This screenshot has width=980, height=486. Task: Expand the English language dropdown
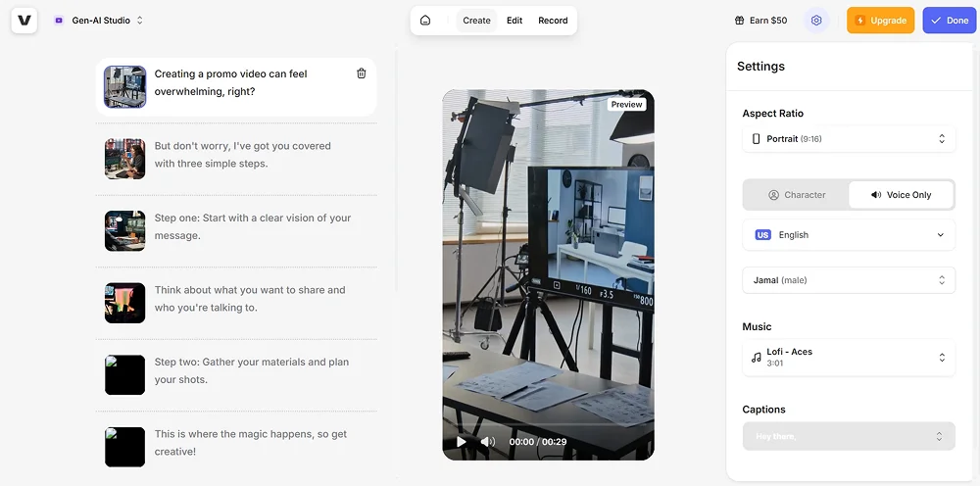(849, 235)
